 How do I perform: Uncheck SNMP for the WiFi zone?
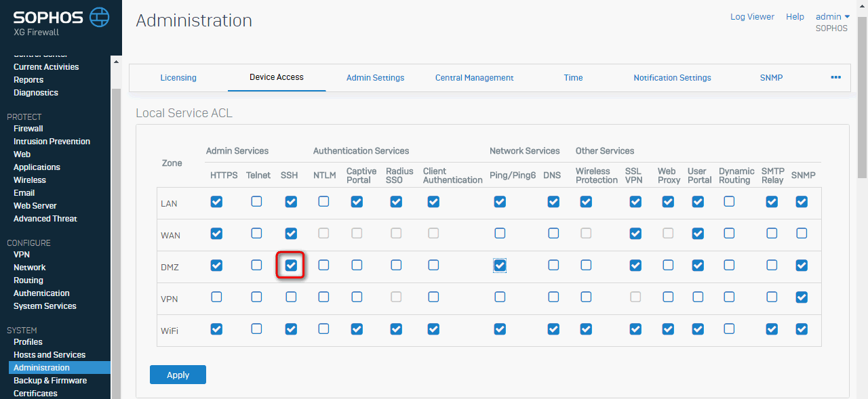[802, 329]
